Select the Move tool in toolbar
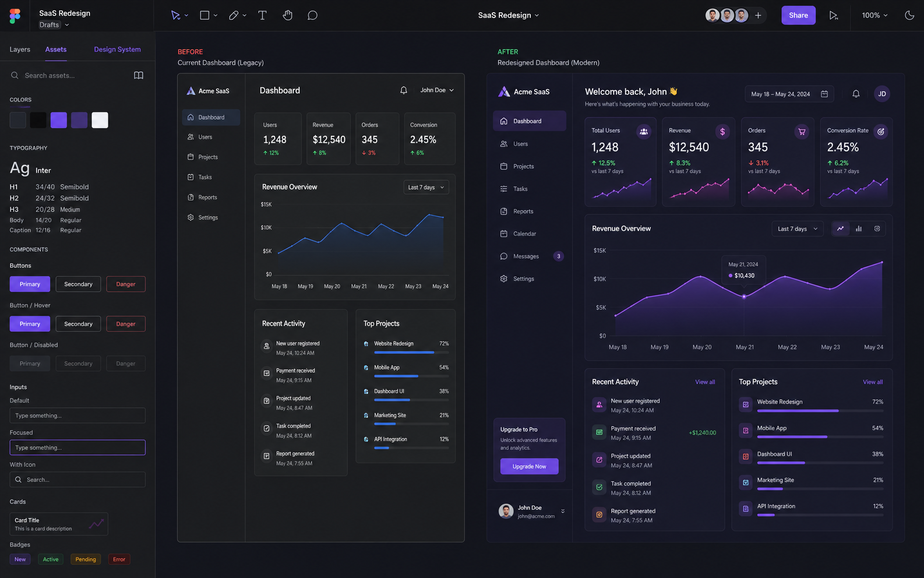 click(x=175, y=15)
